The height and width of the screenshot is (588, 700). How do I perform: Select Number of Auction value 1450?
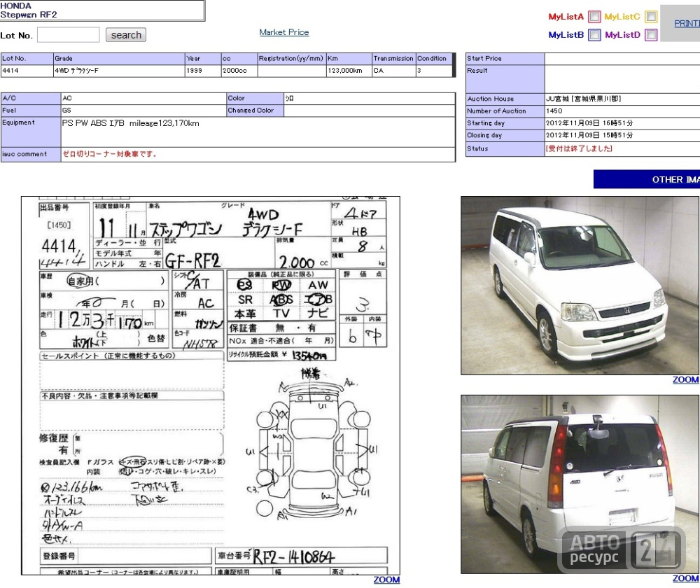pos(554,111)
